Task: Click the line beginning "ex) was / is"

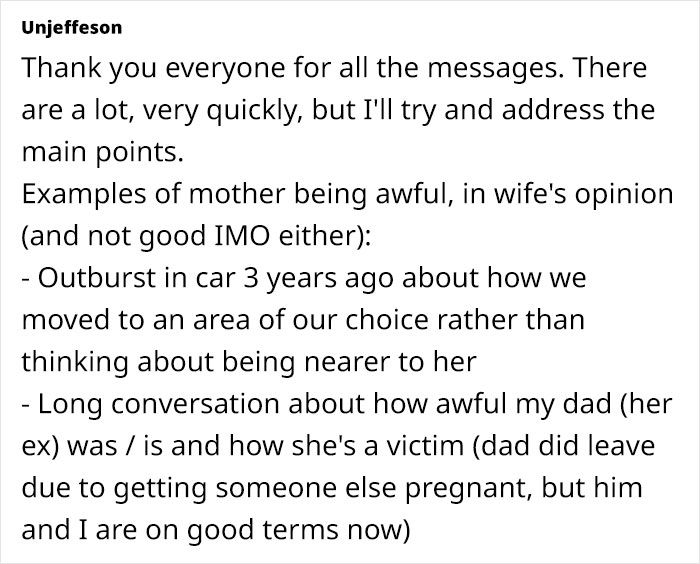Action: (338, 446)
